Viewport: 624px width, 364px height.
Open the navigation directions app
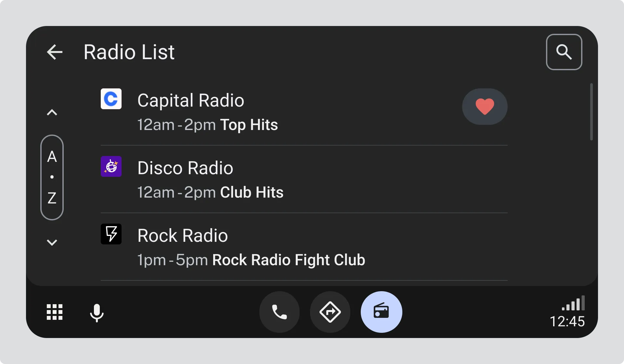click(330, 312)
